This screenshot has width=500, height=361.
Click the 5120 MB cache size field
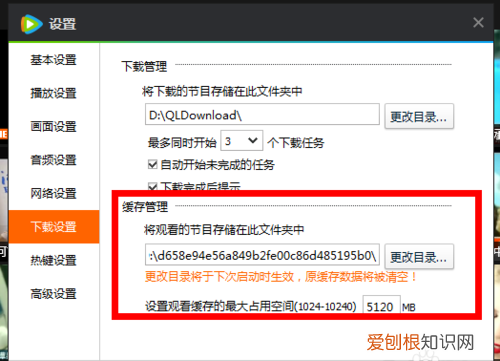tap(381, 305)
